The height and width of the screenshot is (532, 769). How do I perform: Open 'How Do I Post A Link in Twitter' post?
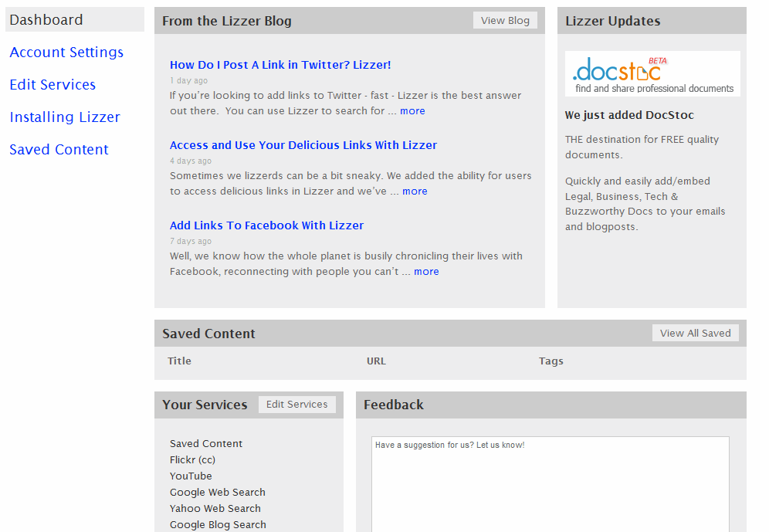280,65
